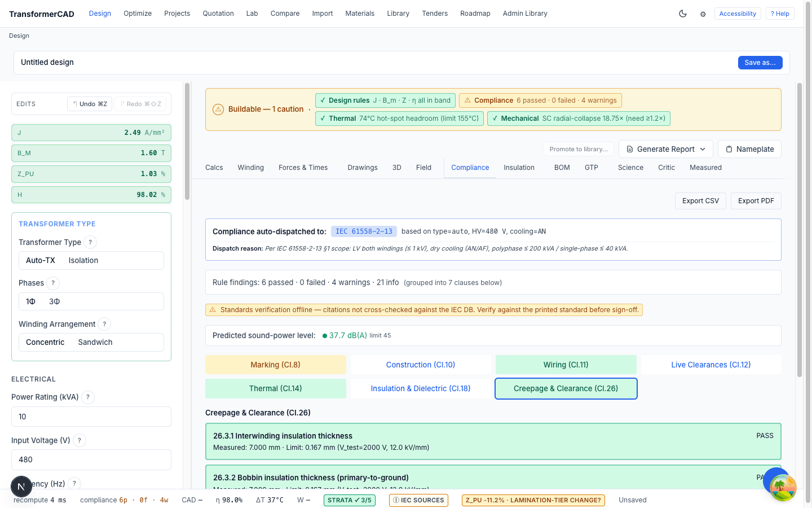This screenshot has width=812, height=508.
Task: Click the Mechanical SC radial-collapse chip
Action: [579, 119]
